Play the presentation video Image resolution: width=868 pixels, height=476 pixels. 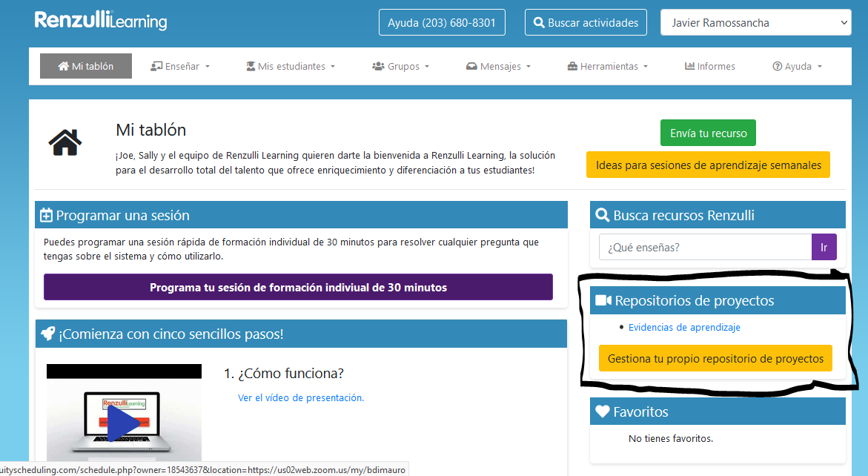point(123,423)
